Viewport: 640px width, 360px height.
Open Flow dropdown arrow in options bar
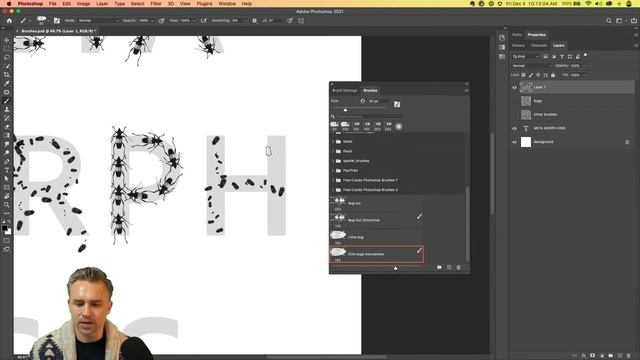click(194, 20)
